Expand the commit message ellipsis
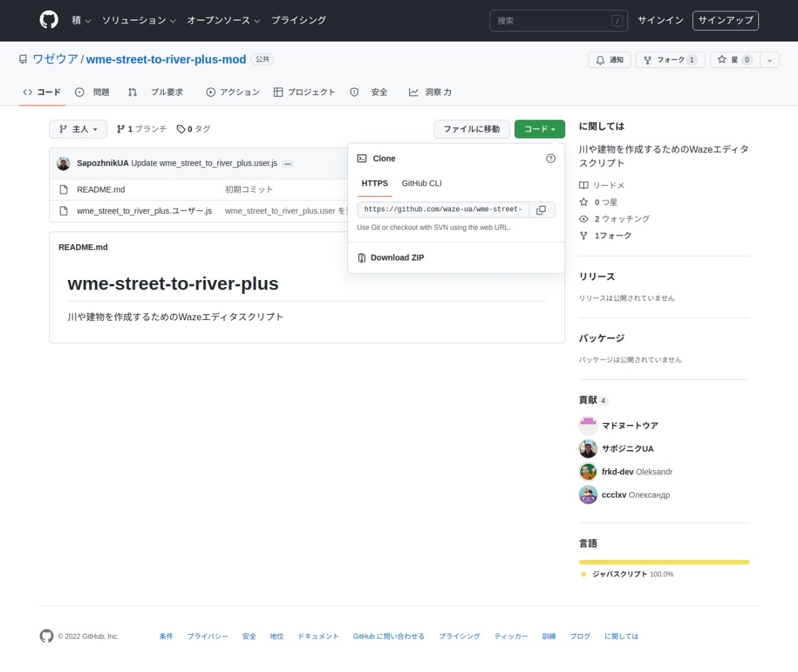The image size is (798, 672). coord(288,164)
